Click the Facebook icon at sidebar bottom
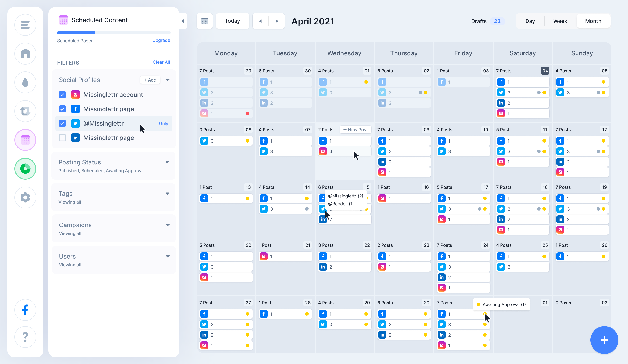The image size is (628, 364). (x=25, y=310)
